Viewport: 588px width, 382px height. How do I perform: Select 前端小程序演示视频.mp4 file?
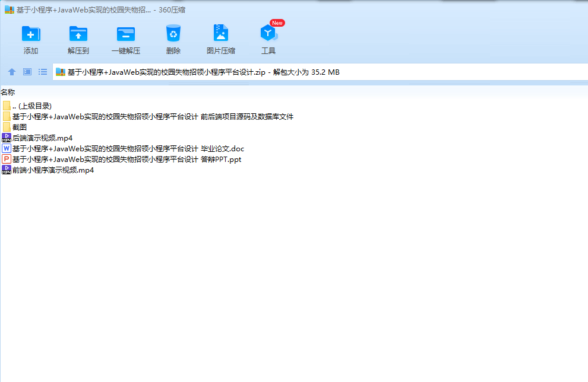(x=48, y=170)
